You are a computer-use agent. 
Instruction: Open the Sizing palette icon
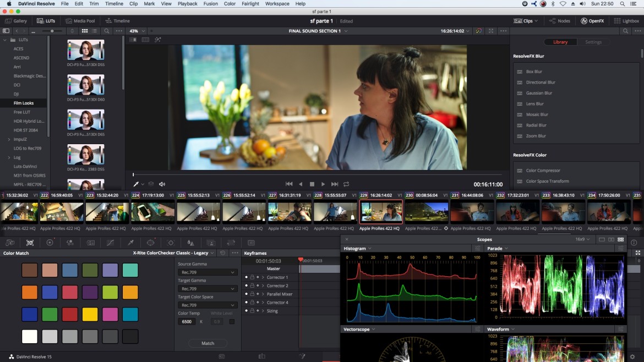tap(231, 243)
